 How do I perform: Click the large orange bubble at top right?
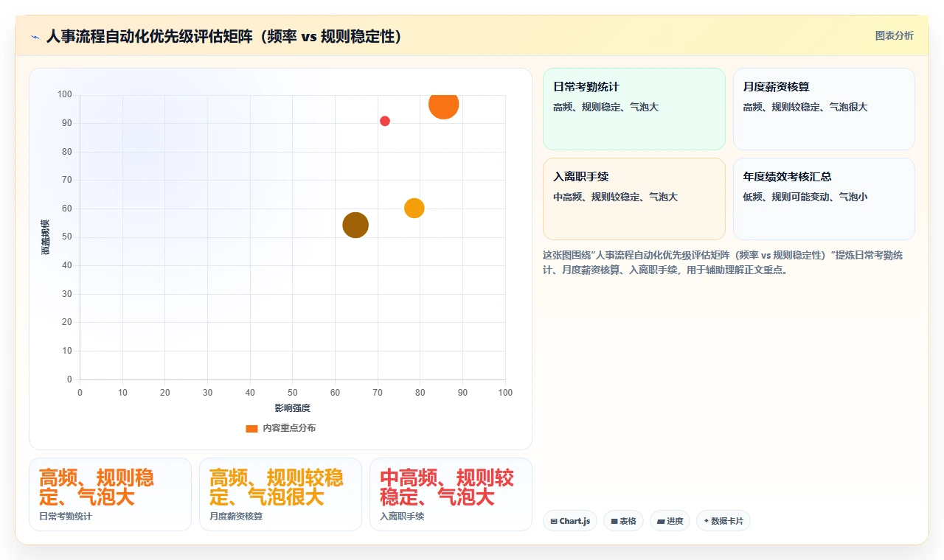coord(443,105)
